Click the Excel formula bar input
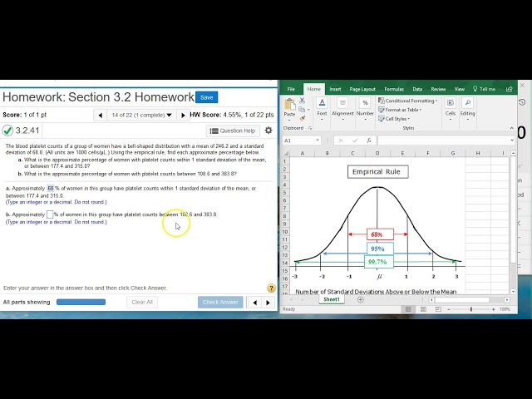This screenshot has width=532, height=399. [443, 140]
